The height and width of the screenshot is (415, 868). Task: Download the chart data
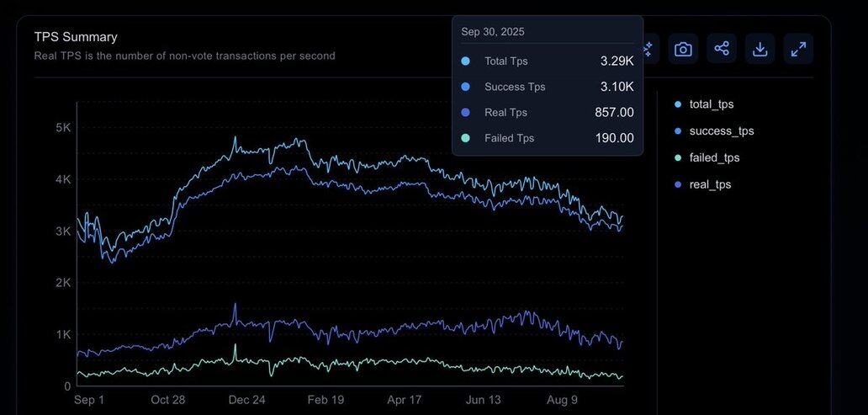[759, 49]
